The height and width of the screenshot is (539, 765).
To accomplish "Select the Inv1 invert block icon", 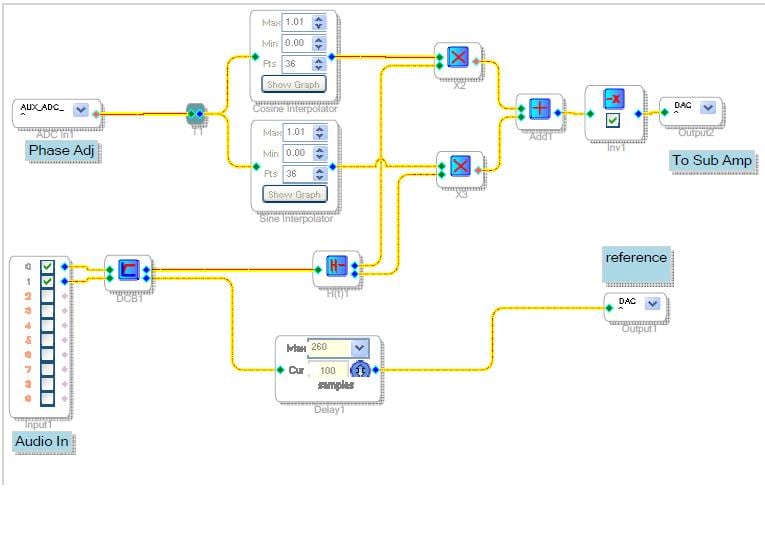I will tap(614, 99).
